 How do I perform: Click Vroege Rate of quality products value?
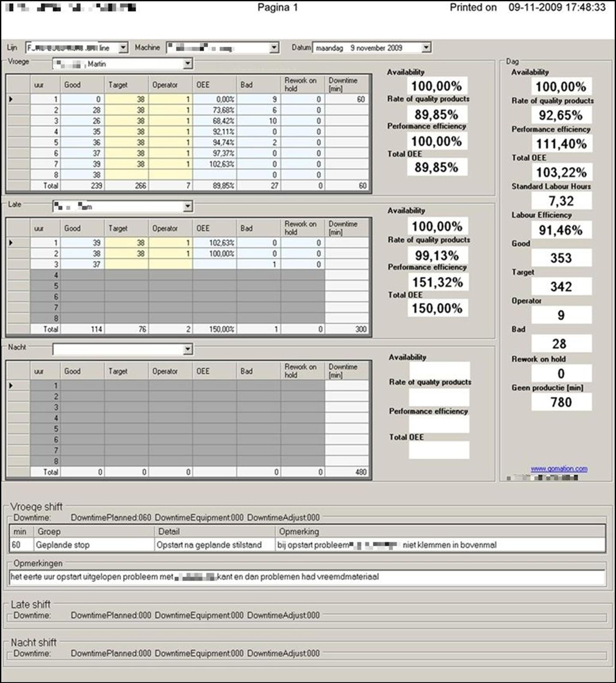(437, 114)
